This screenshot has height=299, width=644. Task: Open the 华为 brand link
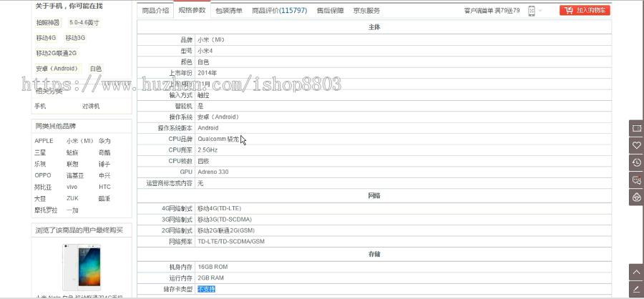[x=104, y=141]
